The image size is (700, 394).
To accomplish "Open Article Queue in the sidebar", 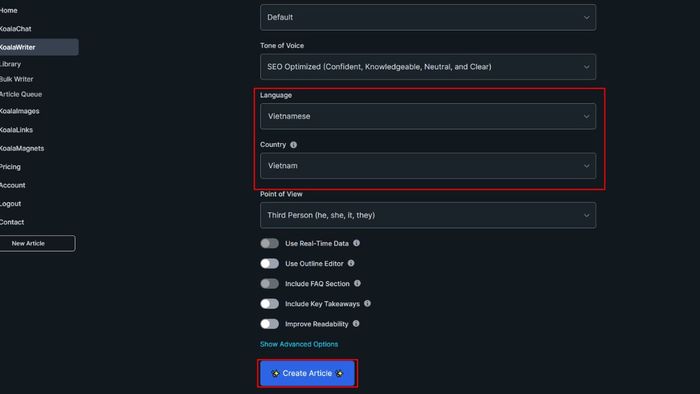I will pyautogui.click(x=21, y=94).
